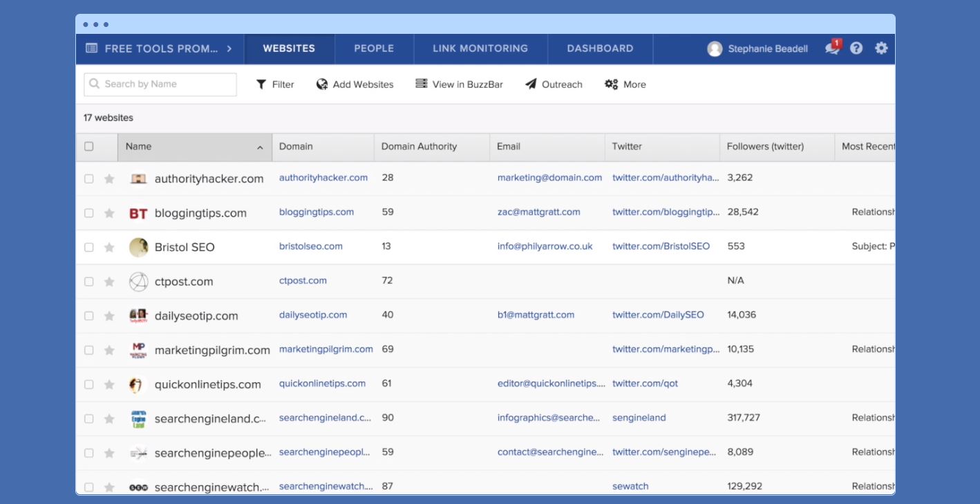This screenshot has height=504, width=980.
Task: Focus the Search by Name field
Action: 160,84
